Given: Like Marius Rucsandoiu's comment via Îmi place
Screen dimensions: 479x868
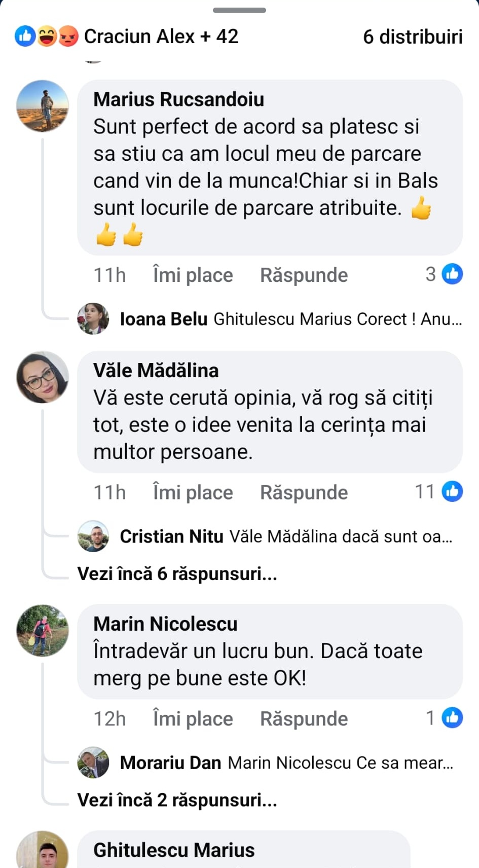Looking at the screenshot, I should click(193, 275).
